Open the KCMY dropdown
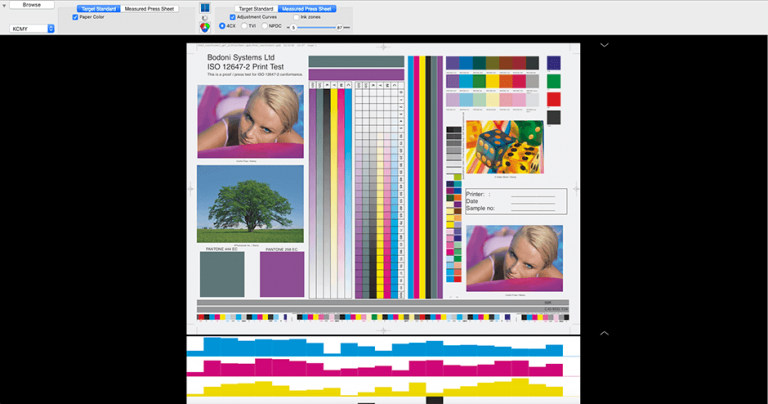The height and width of the screenshot is (404, 768). point(33,29)
